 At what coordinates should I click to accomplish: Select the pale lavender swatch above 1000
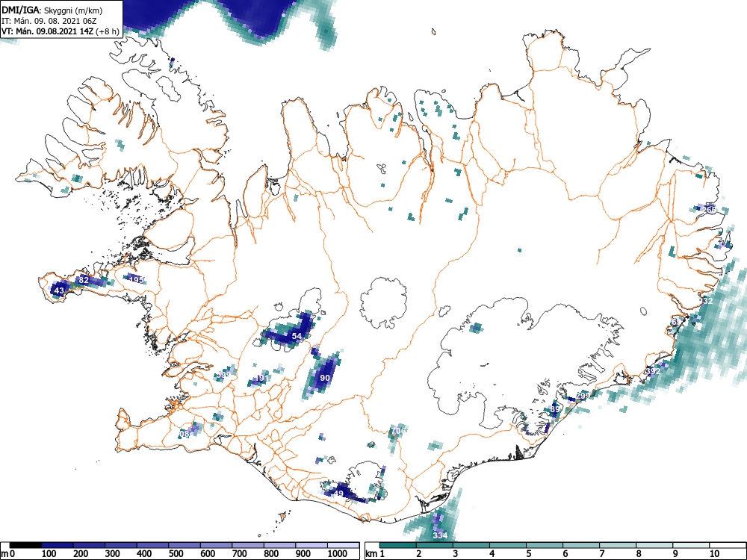click(x=344, y=545)
